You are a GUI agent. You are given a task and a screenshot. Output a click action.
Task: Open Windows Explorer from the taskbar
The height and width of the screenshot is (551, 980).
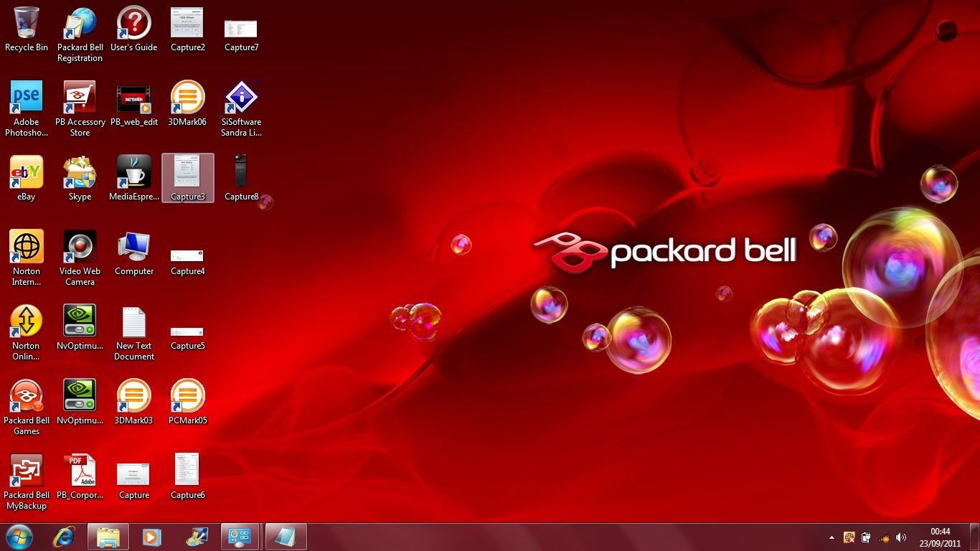[x=108, y=537]
